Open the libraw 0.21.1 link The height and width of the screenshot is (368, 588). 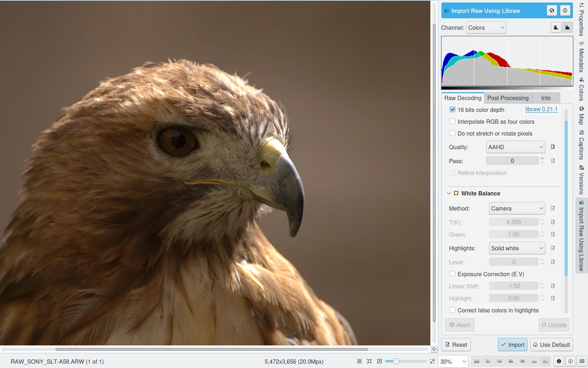click(x=541, y=109)
